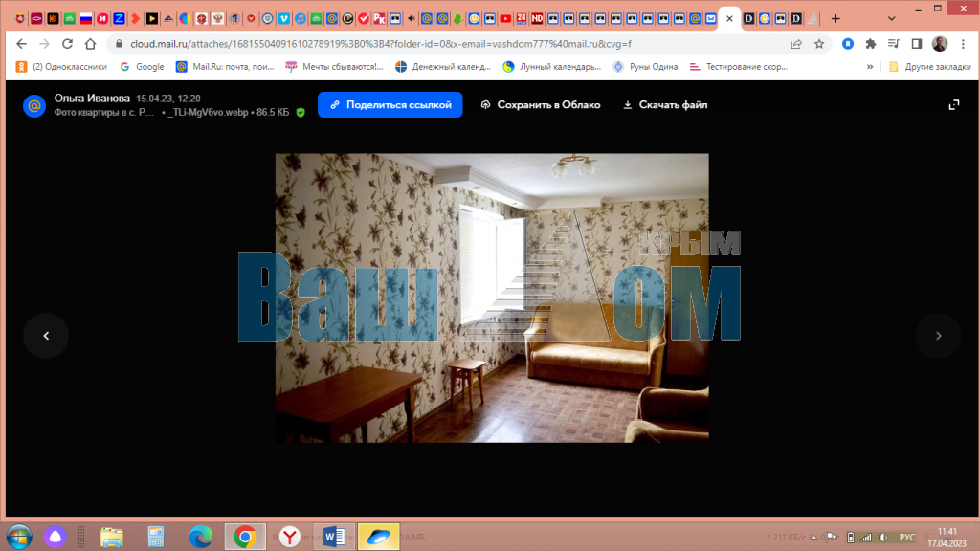Open the Chrome profile avatar
The image size is (980, 551).
click(x=940, y=44)
